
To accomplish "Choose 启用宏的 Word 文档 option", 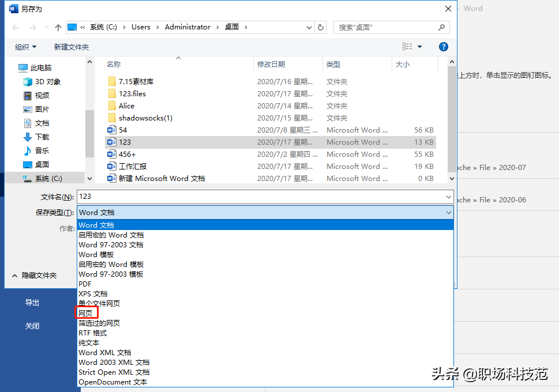I will pos(265,235).
